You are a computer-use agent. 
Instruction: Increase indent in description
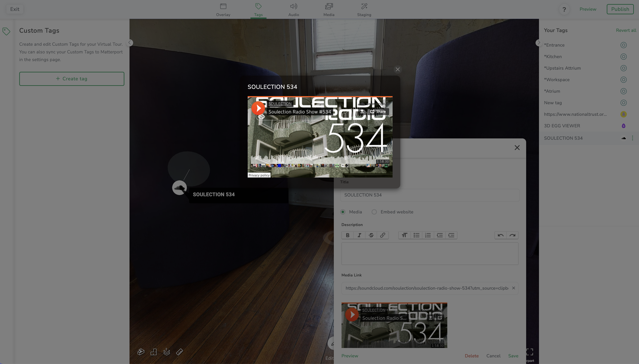tap(451, 235)
